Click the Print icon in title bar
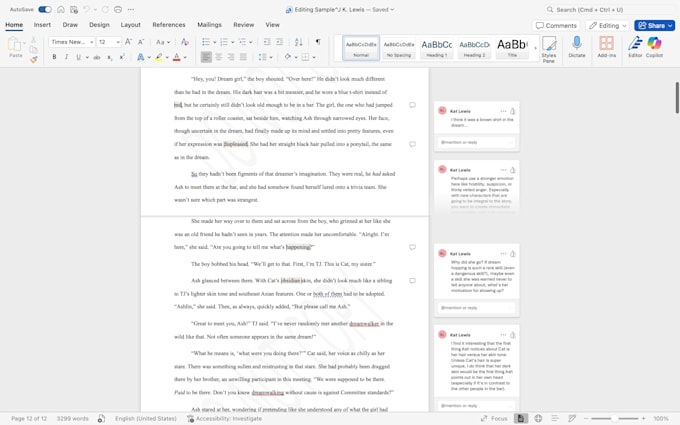This screenshot has width=680, height=425. (x=118, y=9)
